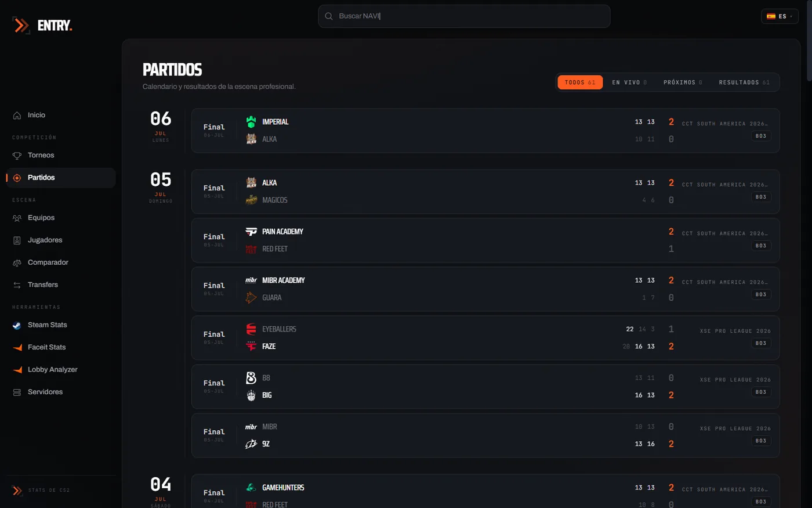This screenshot has height=508, width=812.
Task: Open Equipos from the sidebar
Action: (61, 218)
